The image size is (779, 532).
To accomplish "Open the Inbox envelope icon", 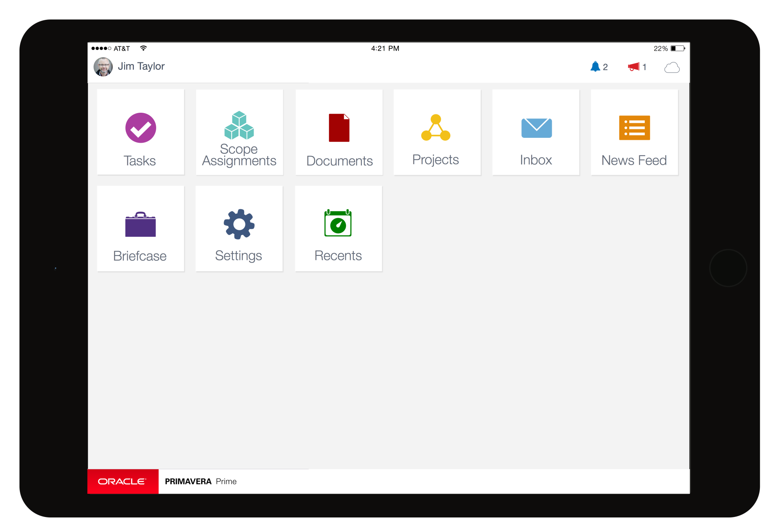I will (x=536, y=128).
